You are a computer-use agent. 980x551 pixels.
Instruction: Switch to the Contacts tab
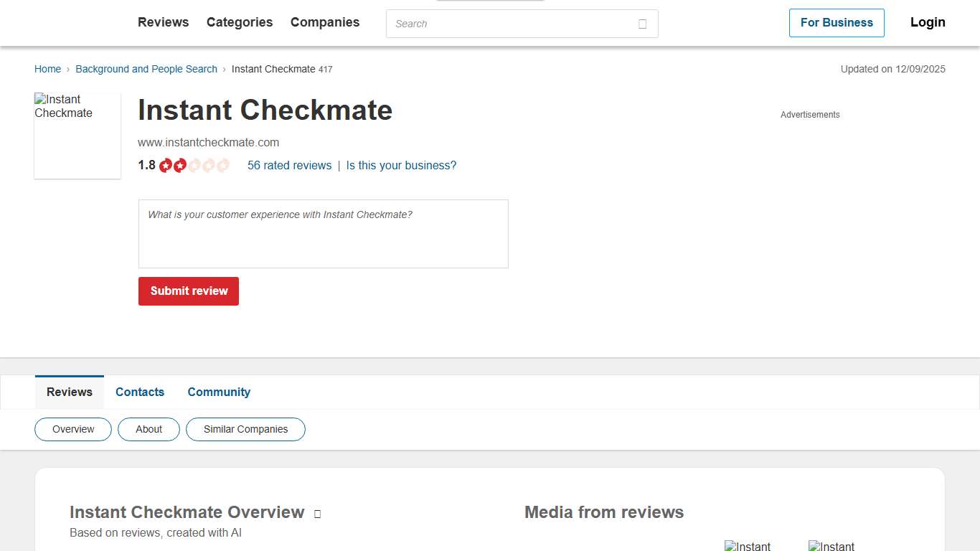pos(140,392)
